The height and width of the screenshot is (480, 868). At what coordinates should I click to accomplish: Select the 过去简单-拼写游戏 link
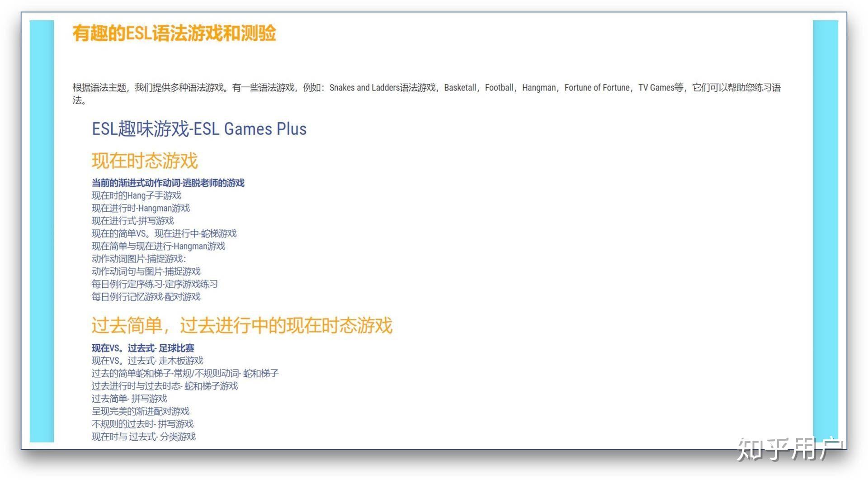(129, 399)
